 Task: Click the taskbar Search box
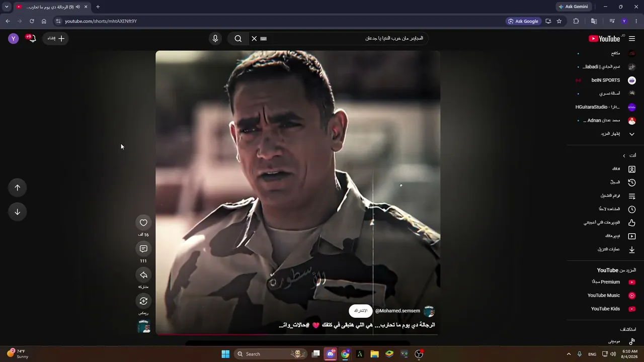[x=272, y=354]
